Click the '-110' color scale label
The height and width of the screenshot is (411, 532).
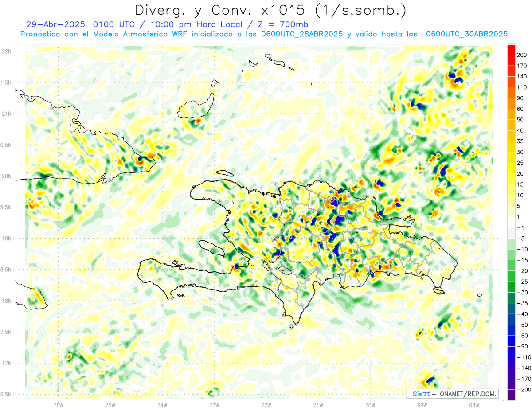524,357
